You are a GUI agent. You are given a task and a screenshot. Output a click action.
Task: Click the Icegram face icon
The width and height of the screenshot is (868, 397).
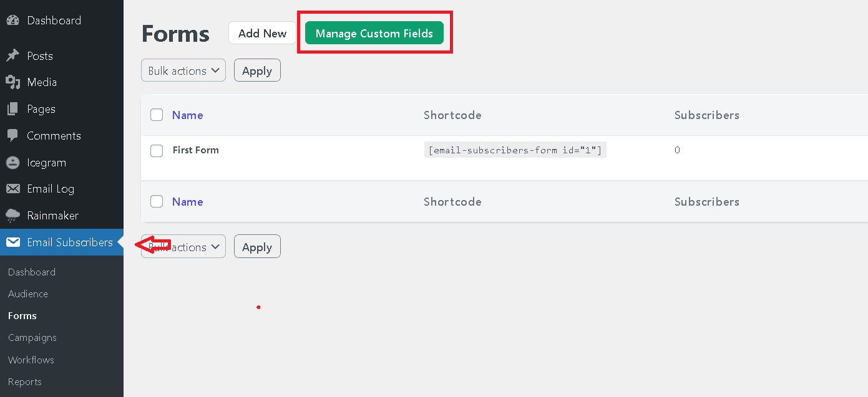pos(12,163)
